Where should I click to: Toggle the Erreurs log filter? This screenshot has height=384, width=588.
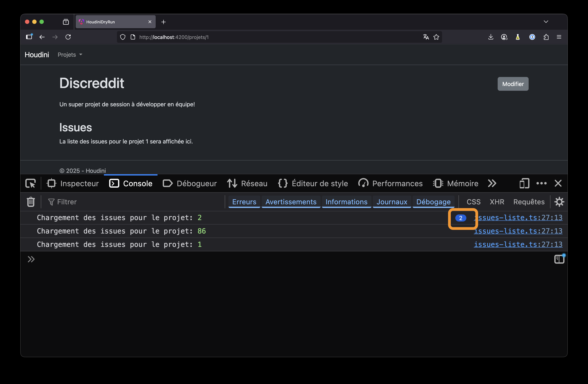(244, 202)
